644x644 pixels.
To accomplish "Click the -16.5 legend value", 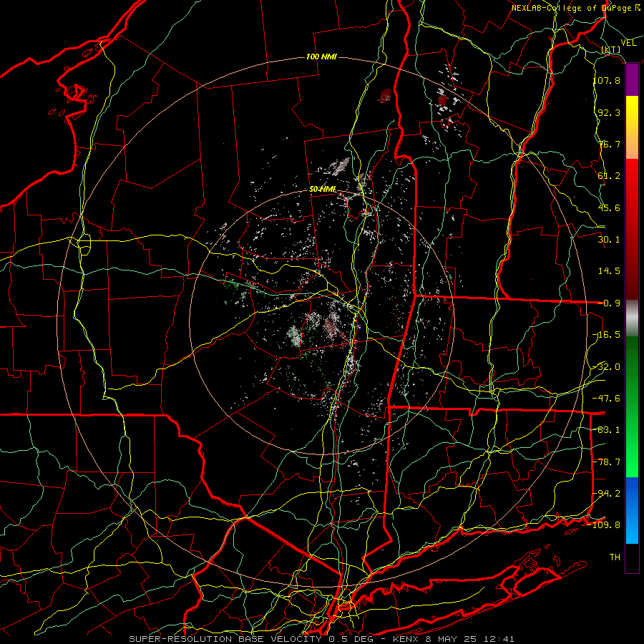I will 607,335.
